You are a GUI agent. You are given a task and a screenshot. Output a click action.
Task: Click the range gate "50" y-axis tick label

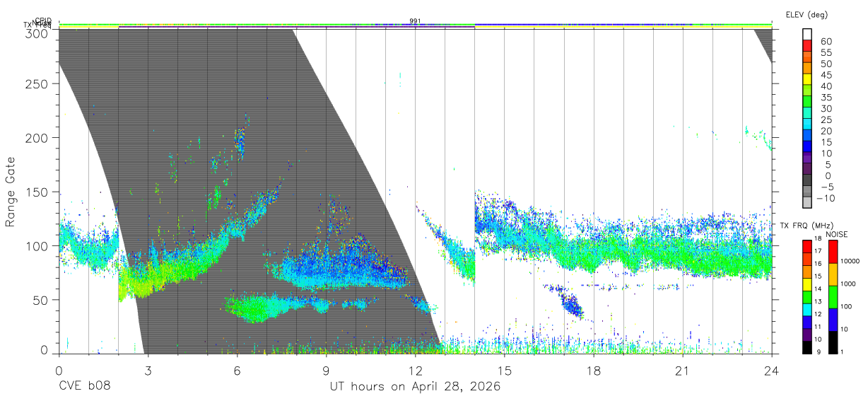42,300
